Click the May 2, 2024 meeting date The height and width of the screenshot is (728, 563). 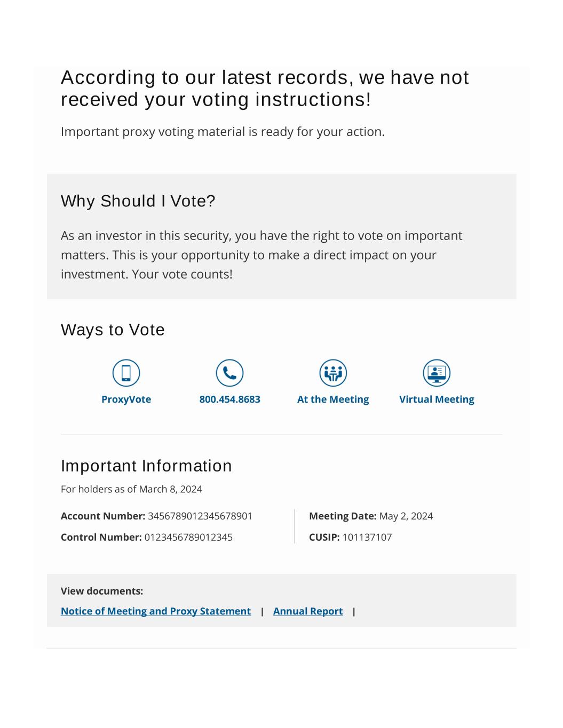[x=406, y=516]
